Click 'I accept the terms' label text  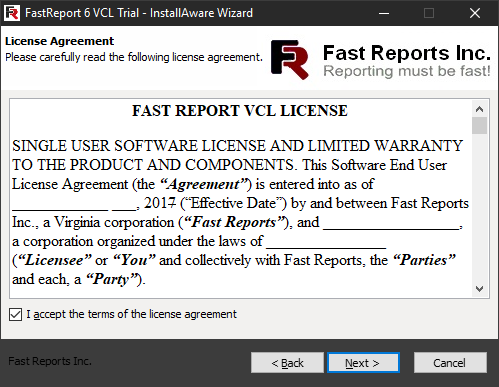(x=132, y=314)
